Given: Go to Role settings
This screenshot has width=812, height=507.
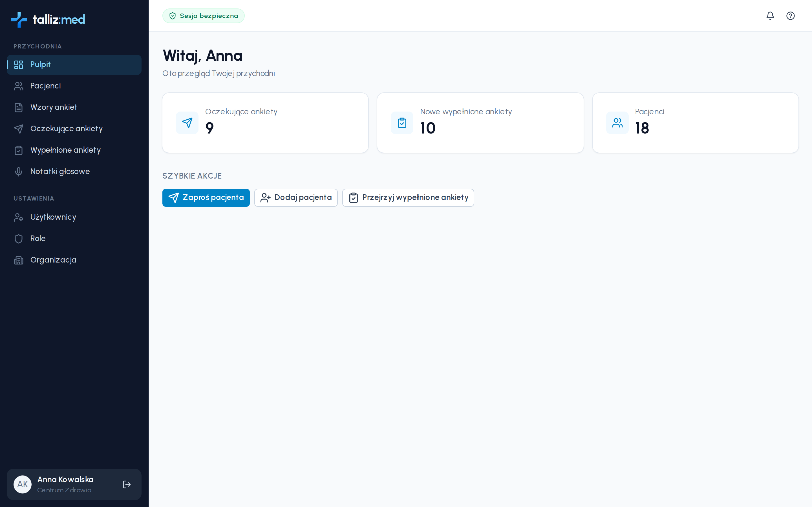Looking at the screenshot, I should tap(74, 238).
